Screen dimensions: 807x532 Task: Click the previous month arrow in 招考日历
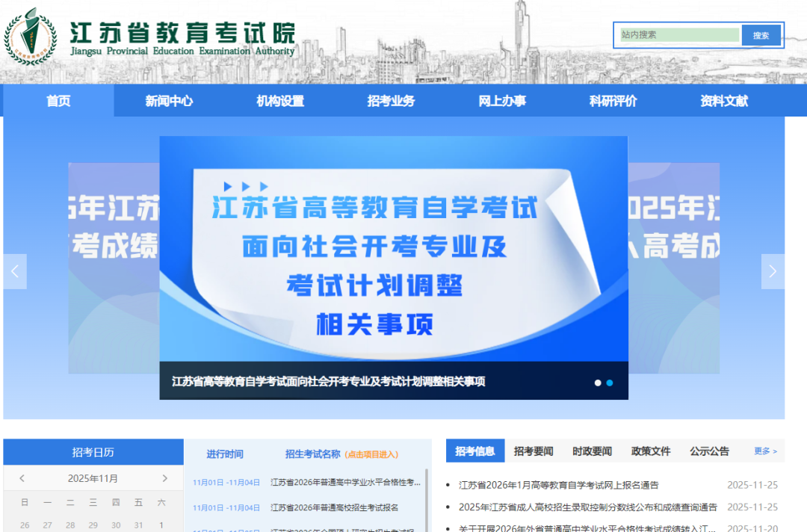[22, 477]
